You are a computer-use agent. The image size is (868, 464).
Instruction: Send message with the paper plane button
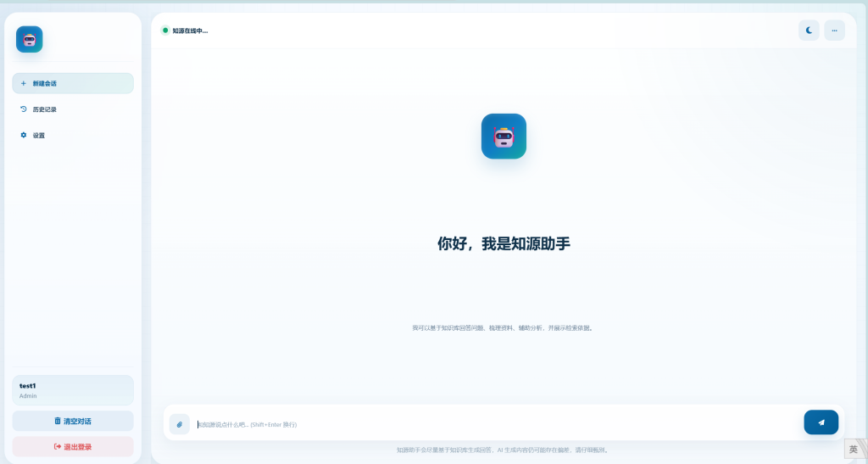click(x=821, y=422)
